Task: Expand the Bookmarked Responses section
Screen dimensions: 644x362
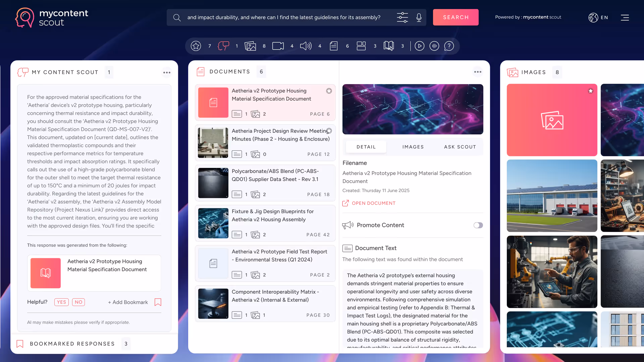Action: (x=72, y=344)
